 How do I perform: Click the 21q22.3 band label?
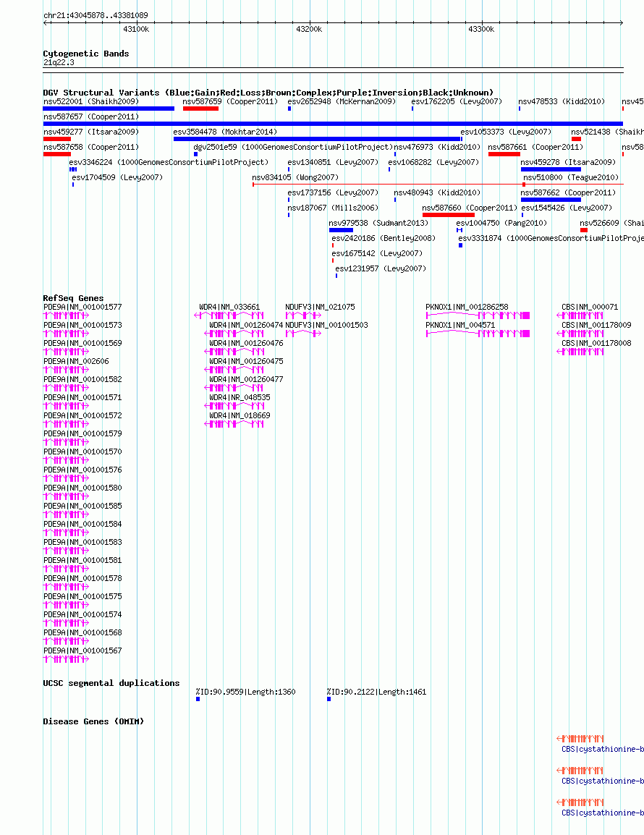coord(59,62)
